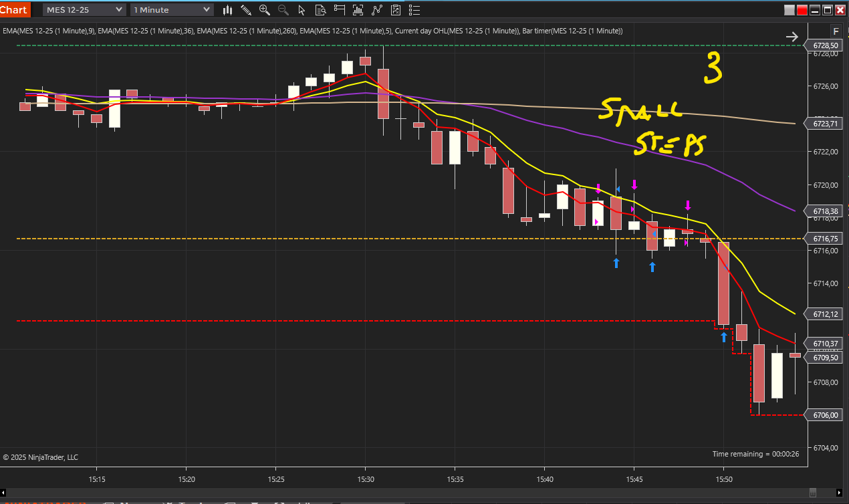The width and height of the screenshot is (849, 504).
Task: Select the arrow cursor pointer tool
Action: tap(301, 10)
